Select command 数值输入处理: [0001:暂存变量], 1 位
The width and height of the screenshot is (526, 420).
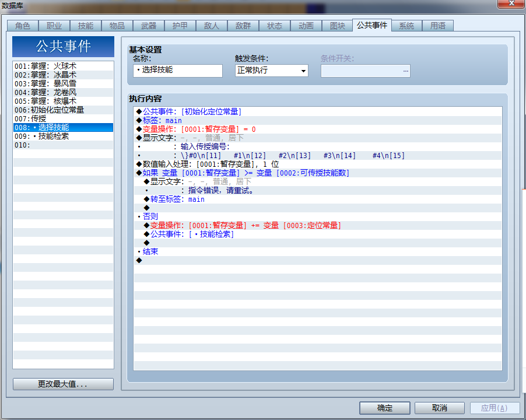point(318,164)
